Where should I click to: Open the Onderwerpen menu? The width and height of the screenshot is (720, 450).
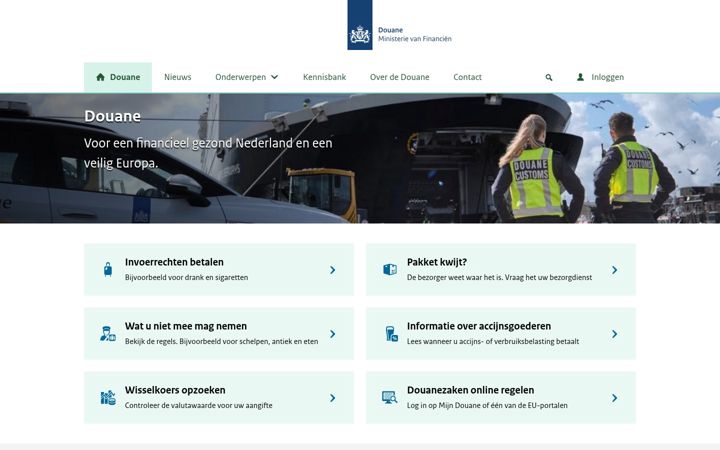coord(247,77)
